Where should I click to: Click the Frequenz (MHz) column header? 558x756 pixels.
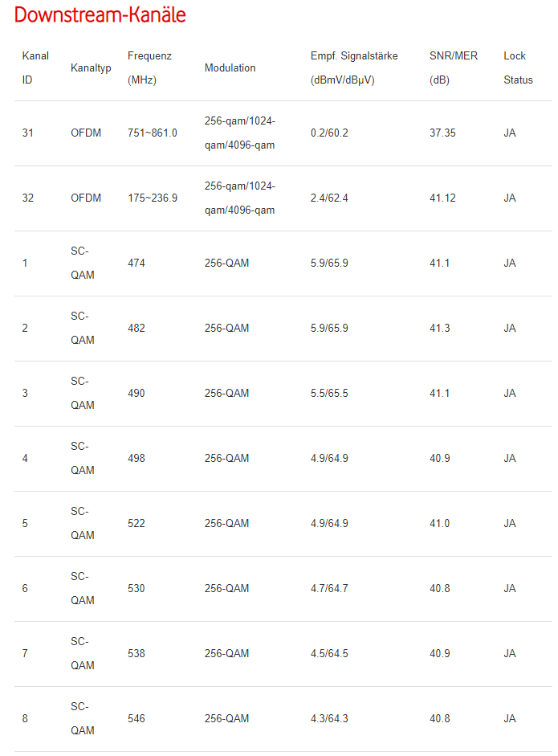(x=149, y=68)
